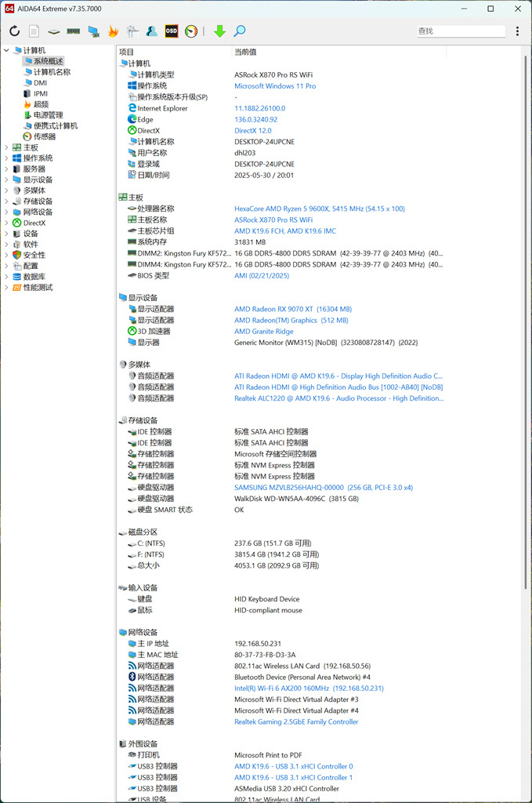Open the DirectX 12.0 link
The image size is (532, 803).
pyautogui.click(x=253, y=131)
